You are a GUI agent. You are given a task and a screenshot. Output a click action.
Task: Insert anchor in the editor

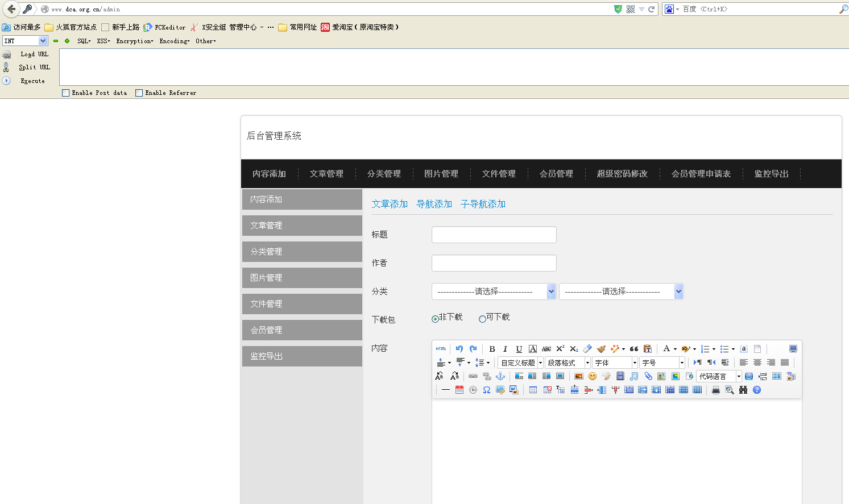click(x=500, y=376)
